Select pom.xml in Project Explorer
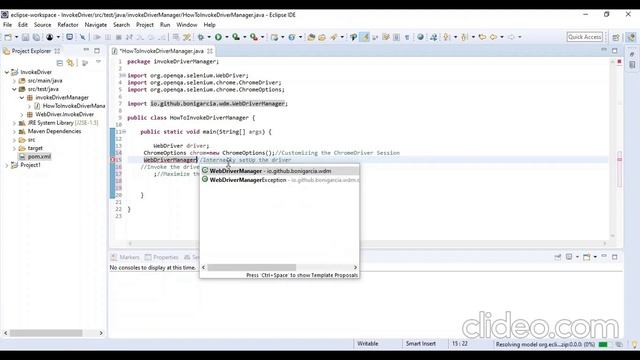This screenshot has width=640, height=360. coord(39,157)
